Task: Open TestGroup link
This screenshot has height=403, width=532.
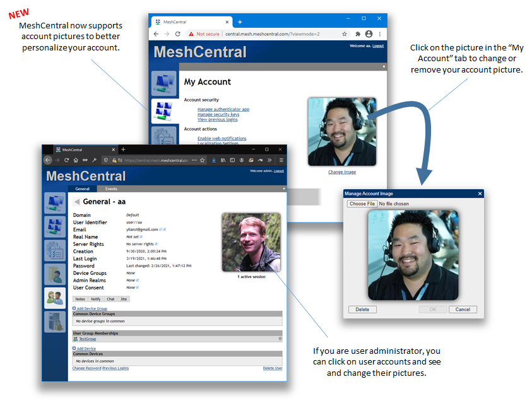Action: 88,339
